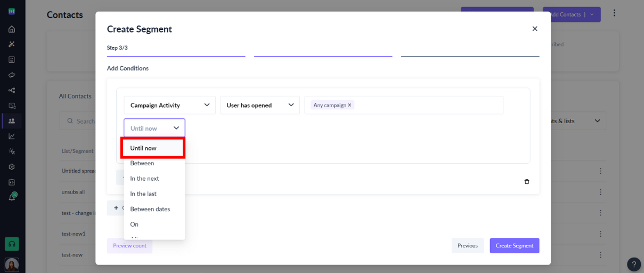Open the user profile avatar
The width and height of the screenshot is (644, 273).
[12, 264]
